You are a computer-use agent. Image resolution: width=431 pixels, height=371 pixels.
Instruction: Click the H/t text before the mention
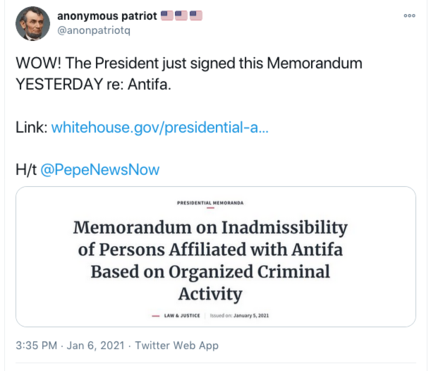click(x=26, y=170)
